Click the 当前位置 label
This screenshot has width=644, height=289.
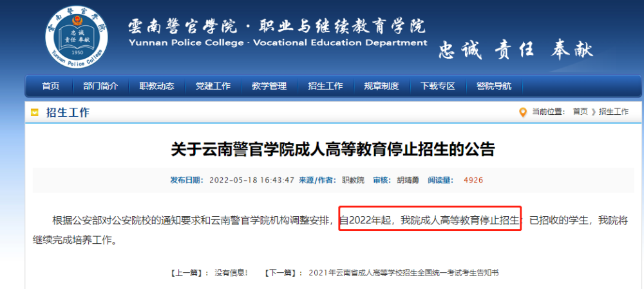point(549,112)
